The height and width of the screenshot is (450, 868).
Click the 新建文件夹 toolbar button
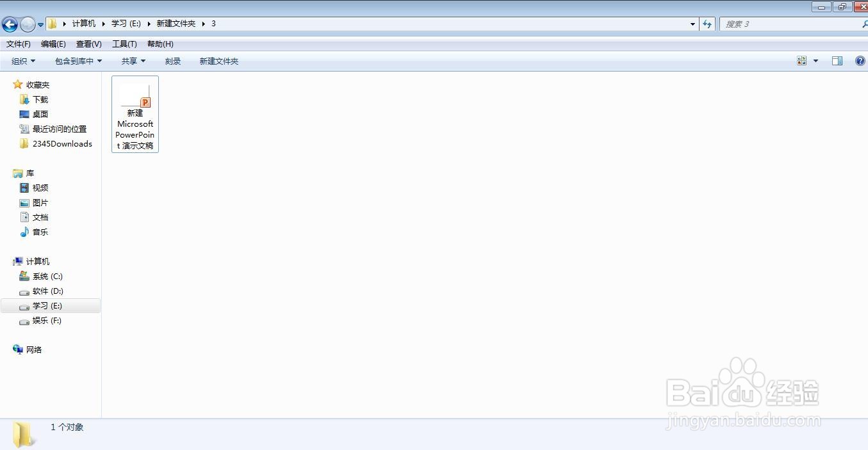[219, 61]
